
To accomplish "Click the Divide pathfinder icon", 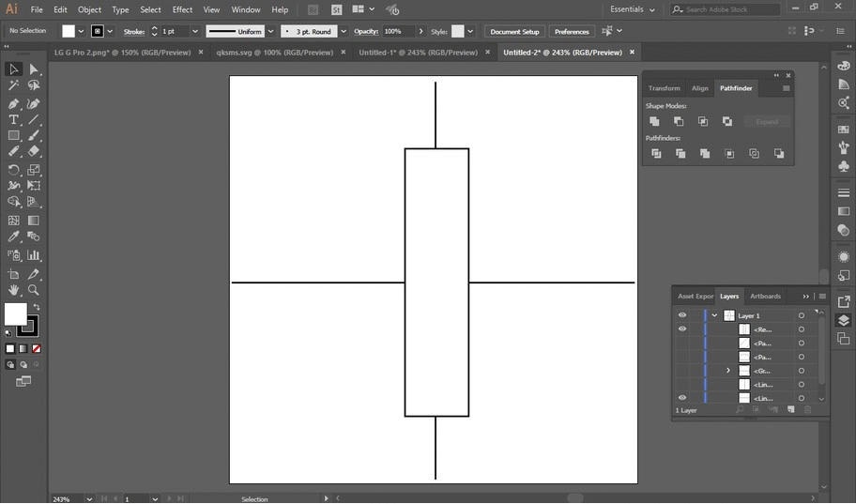I will [x=656, y=153].
